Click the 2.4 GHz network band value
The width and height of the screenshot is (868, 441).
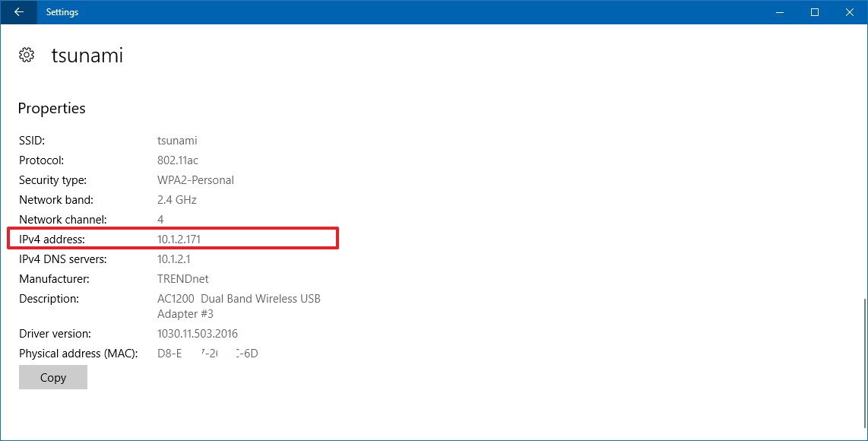177,200
